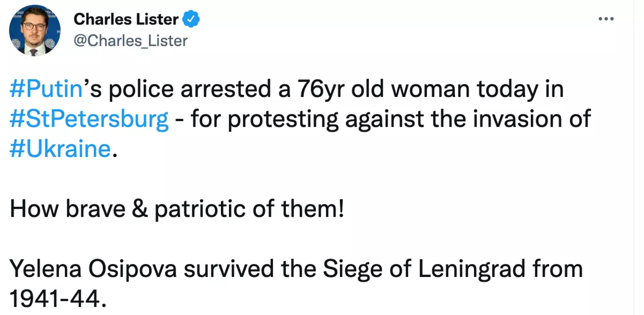Click the words "How brave" in tweet
The height and width of the screenshot is (315, 644).
pos(68,209)
